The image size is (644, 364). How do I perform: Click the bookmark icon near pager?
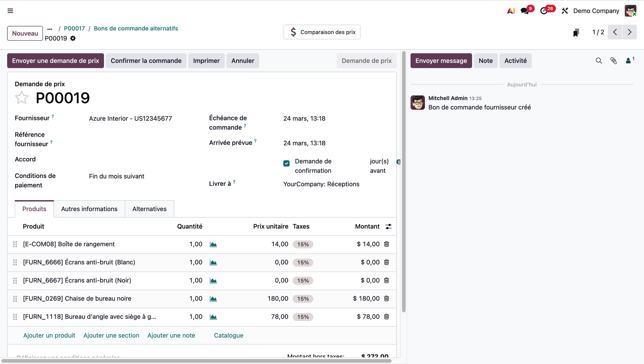click(576, 32)
